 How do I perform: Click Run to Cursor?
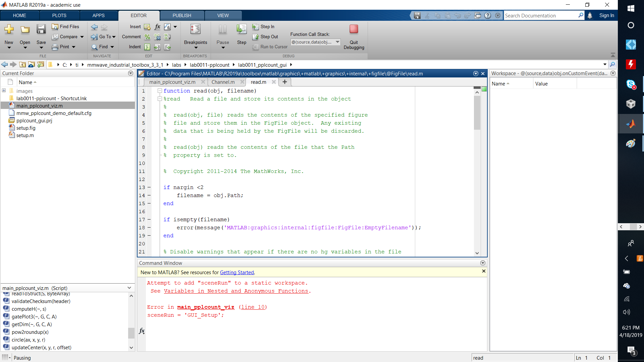coord(270,47)
